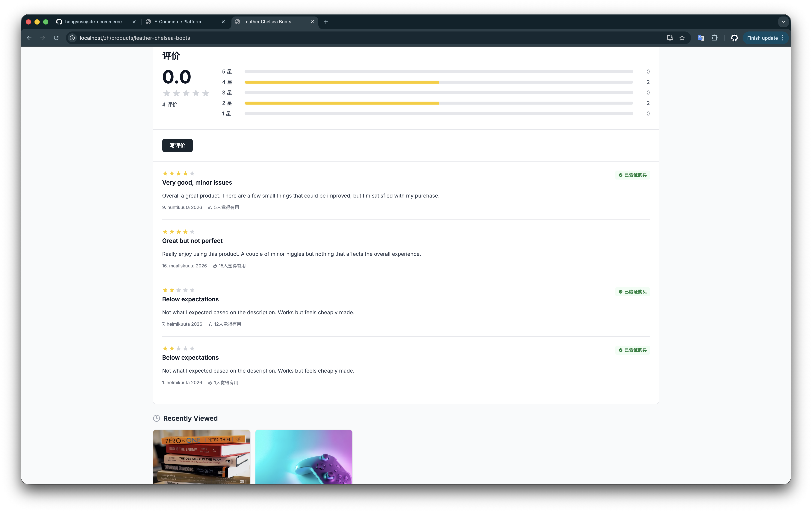Switch to hongyusu/site-ecommerce tab

(x=93, y=22)
